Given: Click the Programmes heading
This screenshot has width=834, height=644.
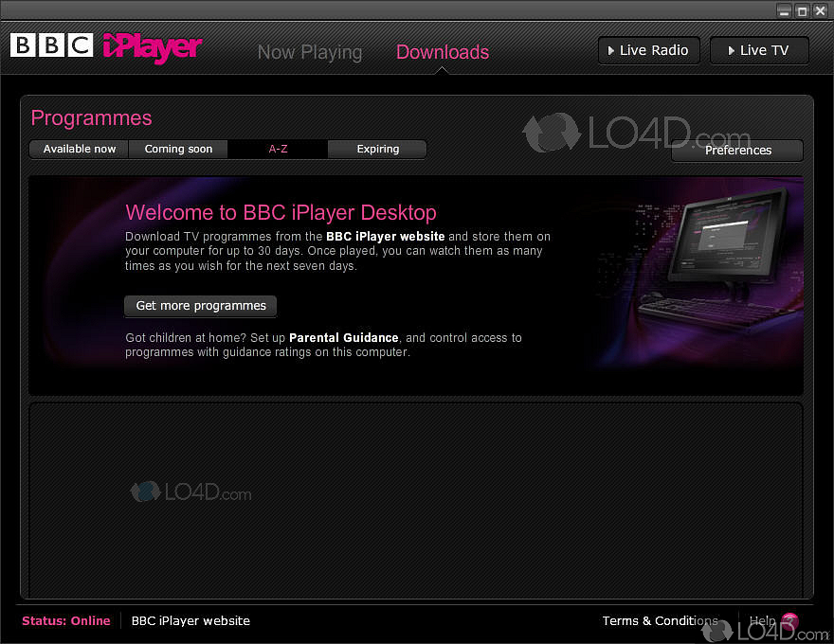Looking at the screenshot, I should (x=92, y=118).
